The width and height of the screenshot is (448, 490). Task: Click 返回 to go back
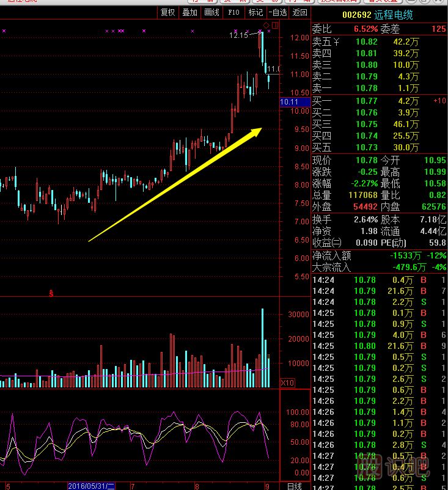pos(299,12)
